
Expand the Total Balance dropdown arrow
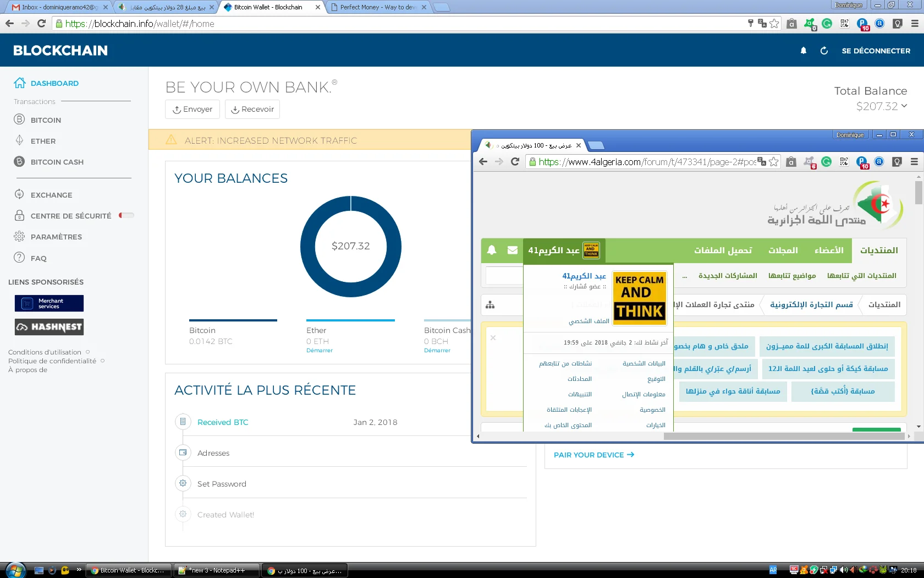point(904,106)
